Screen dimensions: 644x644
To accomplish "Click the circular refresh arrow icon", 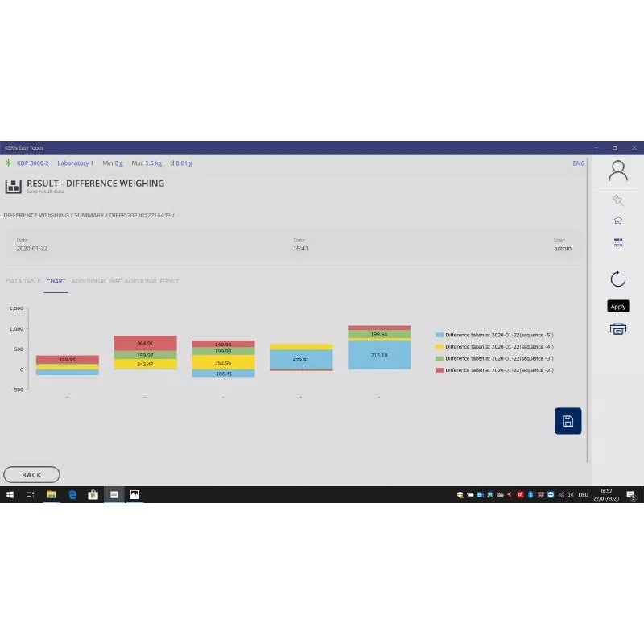I will coord(617,279).
